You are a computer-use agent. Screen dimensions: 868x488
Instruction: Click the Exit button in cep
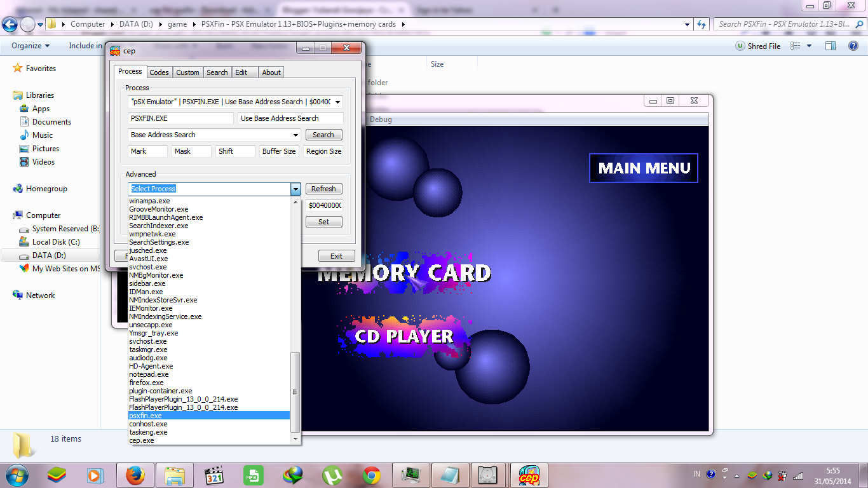(x=336, y=255)
